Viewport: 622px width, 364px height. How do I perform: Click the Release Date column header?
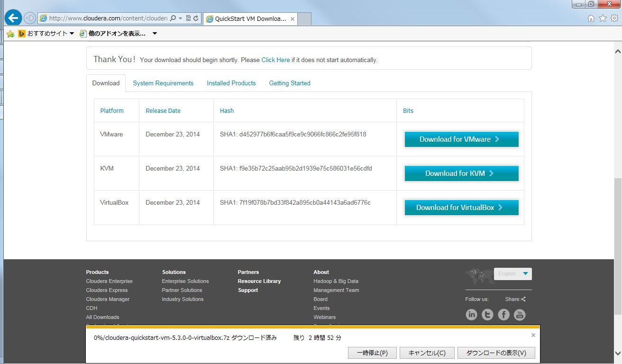163,110
